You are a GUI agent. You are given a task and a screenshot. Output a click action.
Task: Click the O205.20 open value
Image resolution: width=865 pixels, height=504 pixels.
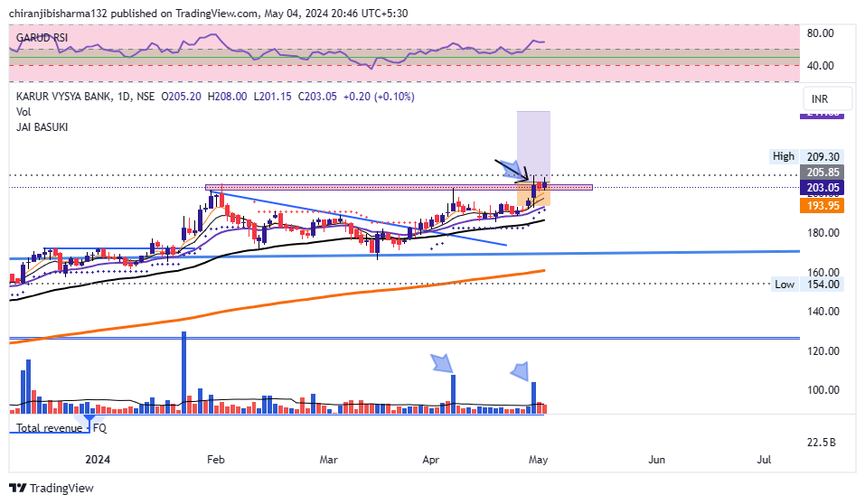[181, 97]
